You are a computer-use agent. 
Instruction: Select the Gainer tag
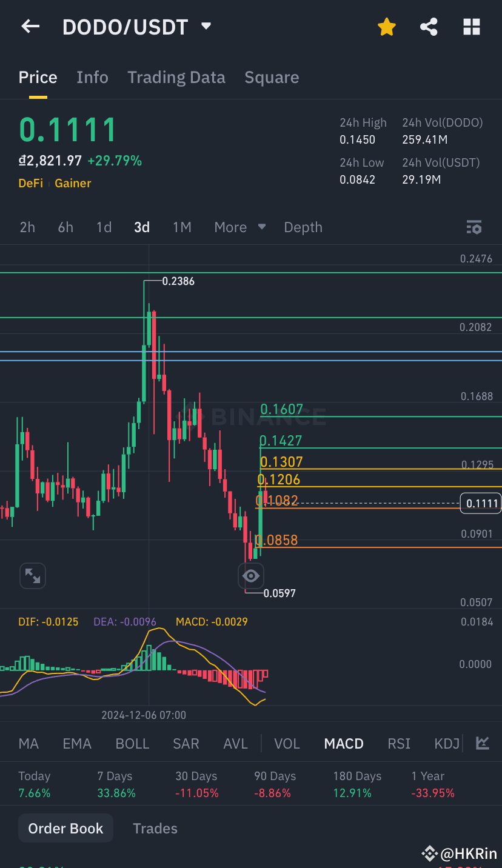coord(73,183)
